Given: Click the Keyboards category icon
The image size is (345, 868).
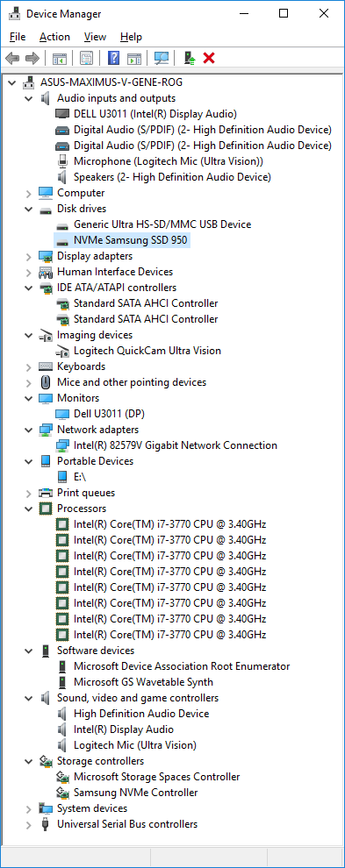Looking at the screenshot, I should click(46, 366).
